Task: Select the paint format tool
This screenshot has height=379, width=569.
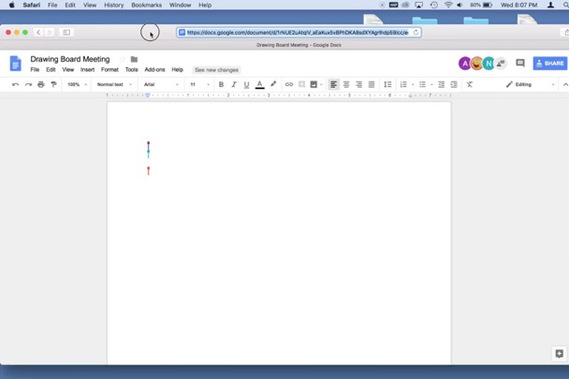Action: point(54,85)
